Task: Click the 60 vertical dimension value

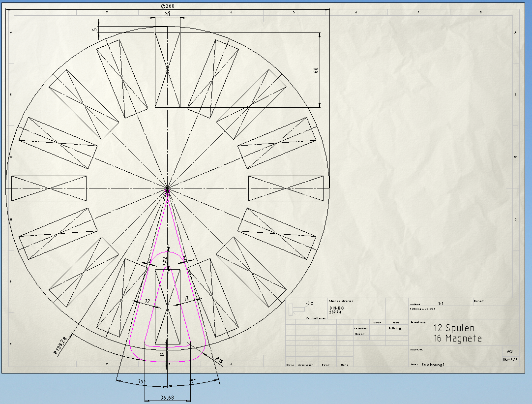Action: (315, 70)
